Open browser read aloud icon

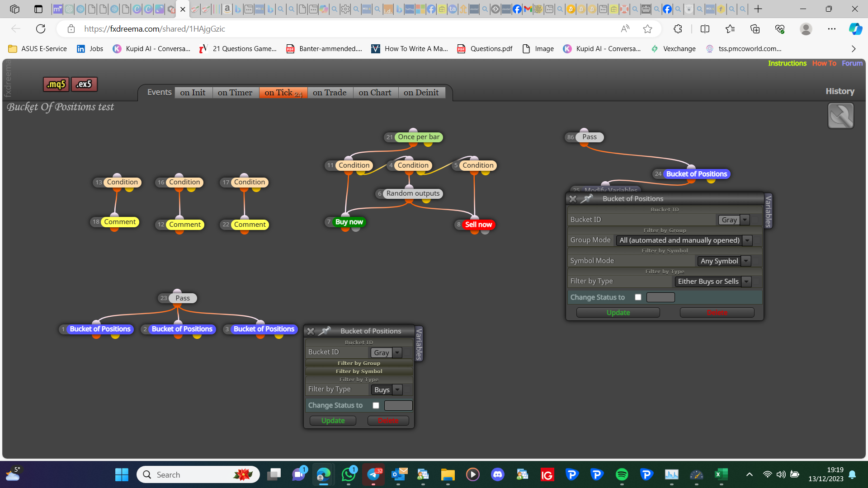625,29
